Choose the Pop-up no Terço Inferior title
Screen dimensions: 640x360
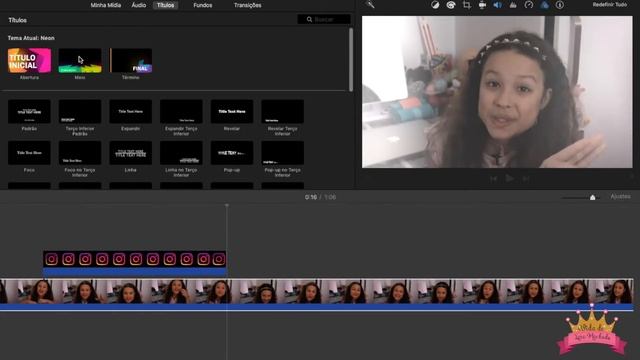[x=282, y=153]
